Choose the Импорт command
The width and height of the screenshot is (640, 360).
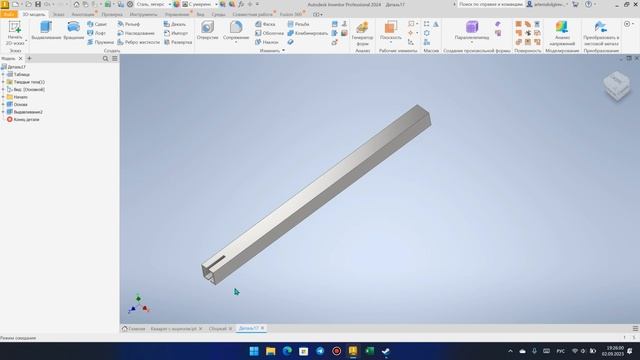pos(176,33)
